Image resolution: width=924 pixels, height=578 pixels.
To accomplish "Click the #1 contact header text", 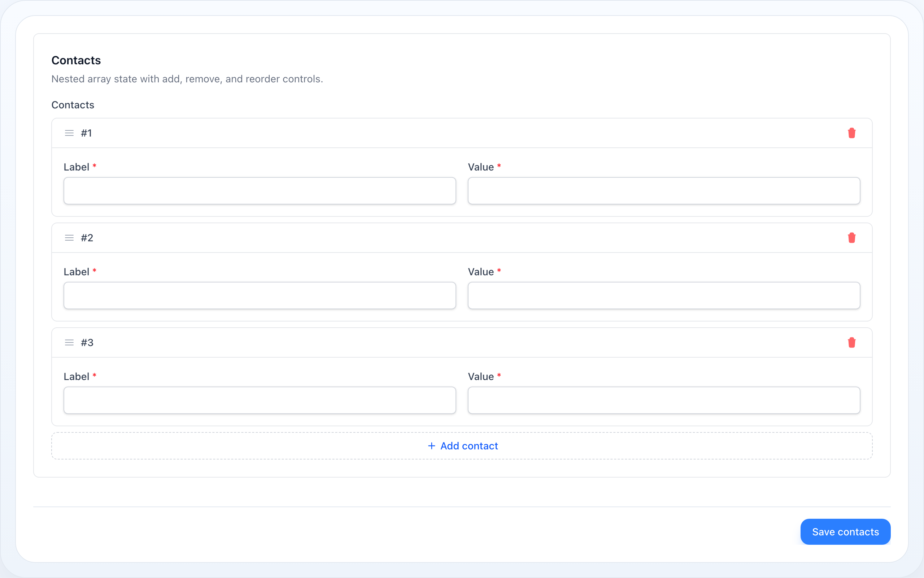I will (x=86, y=133).
